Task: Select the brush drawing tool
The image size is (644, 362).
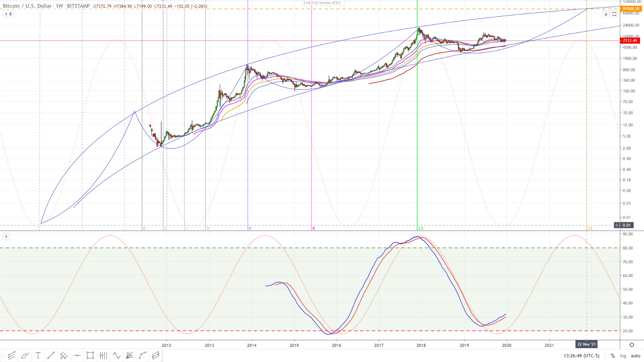Action: tap(25, 355)
